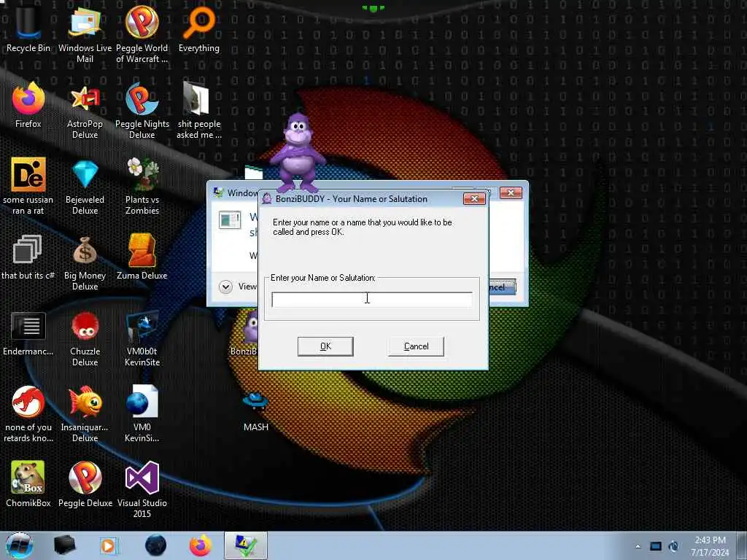Screen dimensions: 747x560
Task: Click the purple Bonzi gorilla character
Action: click(298, 152)
